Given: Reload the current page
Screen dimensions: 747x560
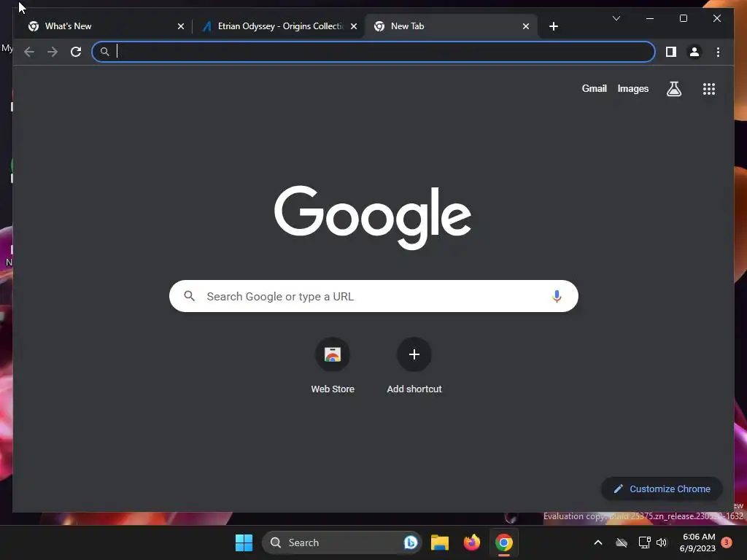Looking at the screenshot, I should [76, 52].
